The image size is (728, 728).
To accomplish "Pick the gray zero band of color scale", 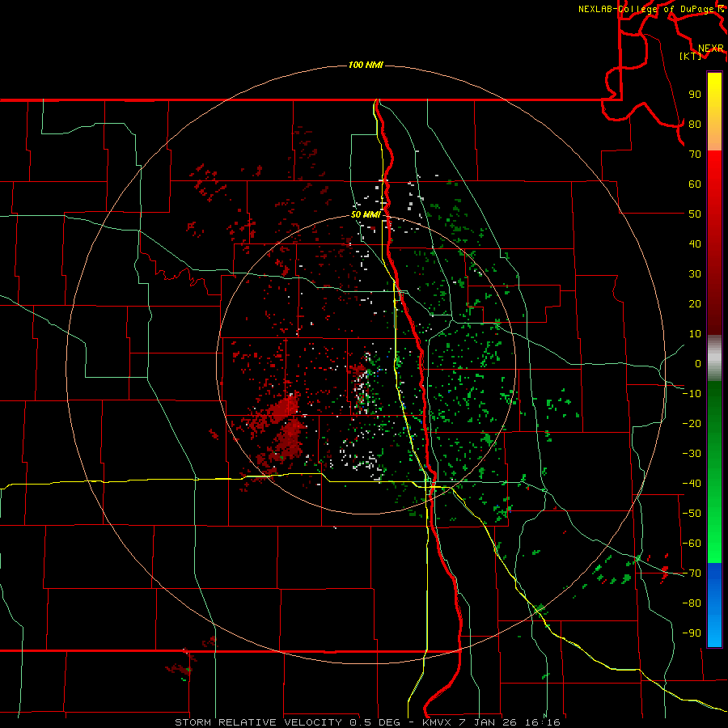I will [714, 358].
